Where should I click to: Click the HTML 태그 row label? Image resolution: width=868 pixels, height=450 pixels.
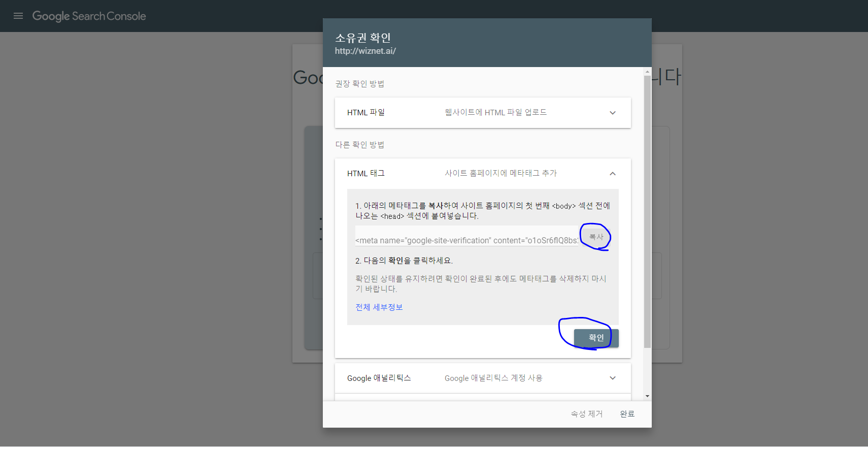(366, 174)
